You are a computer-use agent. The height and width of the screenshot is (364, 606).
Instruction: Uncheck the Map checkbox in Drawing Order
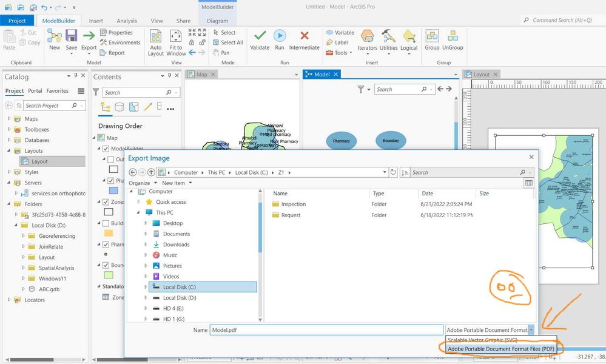click(x=102, y=138)
